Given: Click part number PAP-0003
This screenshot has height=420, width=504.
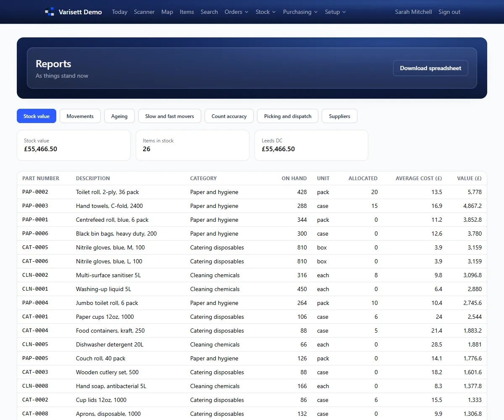Looking at the screenshot, I should click(35, 206).
